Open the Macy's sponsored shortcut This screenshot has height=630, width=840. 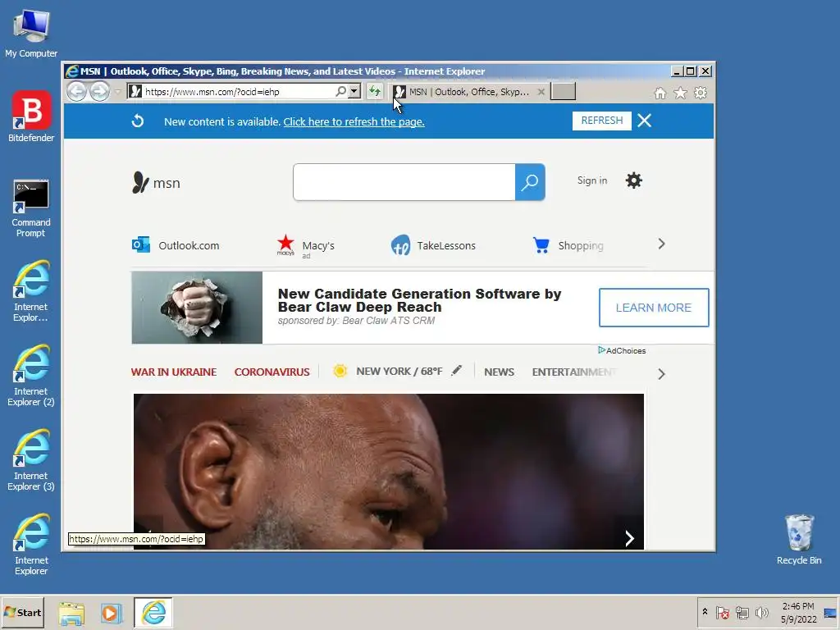pos(305,246)
